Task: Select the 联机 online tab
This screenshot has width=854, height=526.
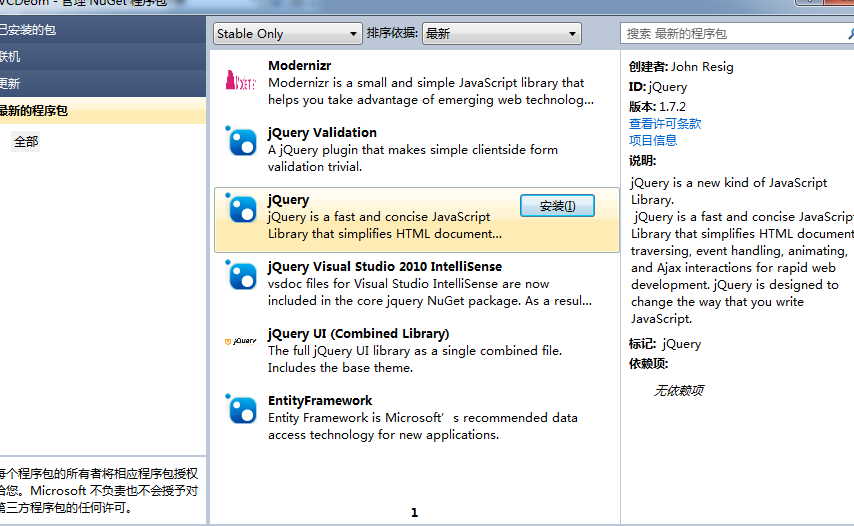Action: (x=103, y=57)
